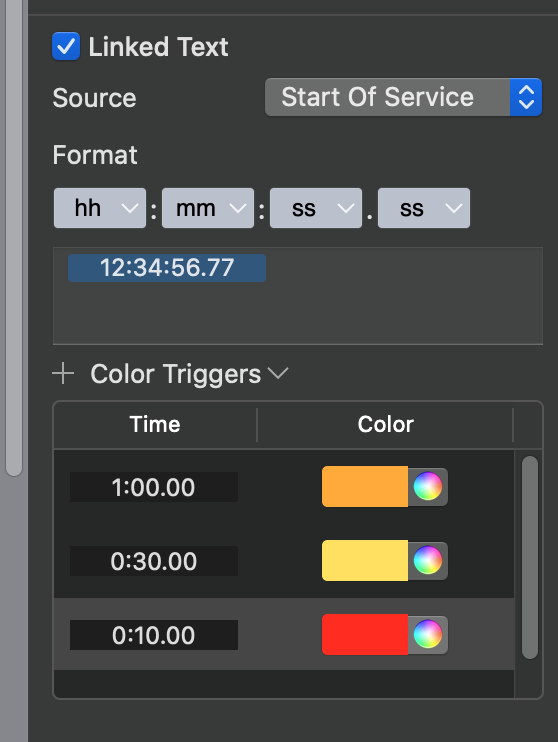Click the plus icon beside Color Triggers
This screenshot has height=742, width=558.
pyautogui.click(x=63, y=374)
